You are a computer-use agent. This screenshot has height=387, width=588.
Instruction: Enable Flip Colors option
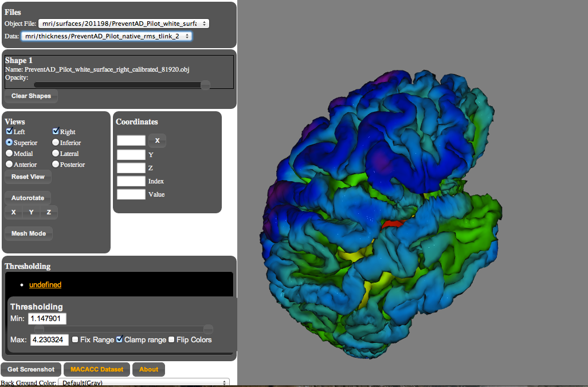click(171, 340)
